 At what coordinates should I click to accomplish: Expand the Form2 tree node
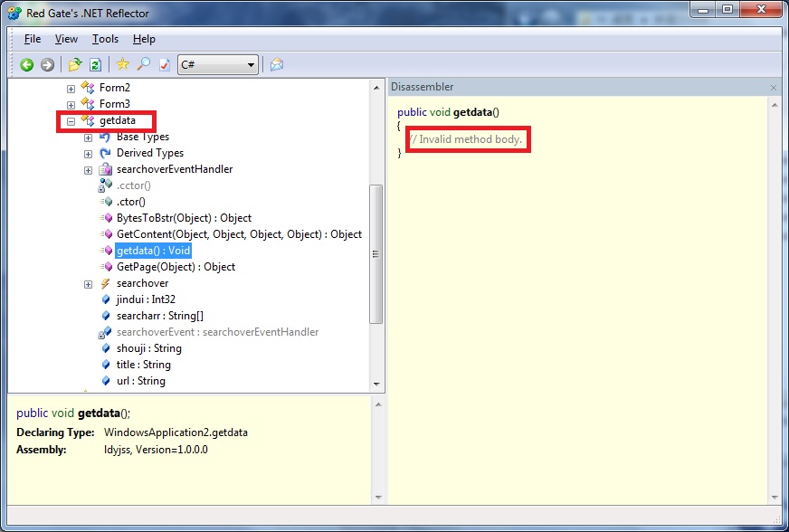[71, 89]
